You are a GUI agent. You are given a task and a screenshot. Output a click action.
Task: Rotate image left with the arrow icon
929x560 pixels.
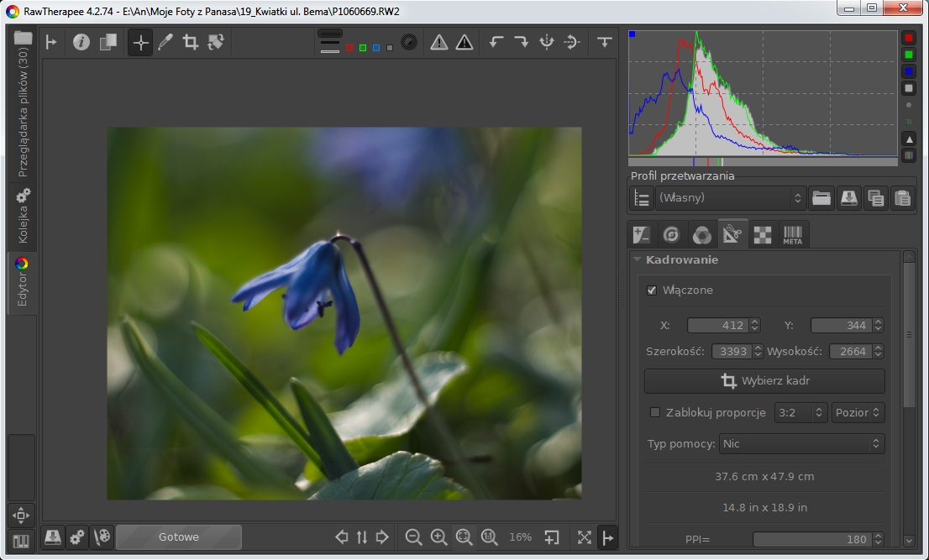pos(496,42)
